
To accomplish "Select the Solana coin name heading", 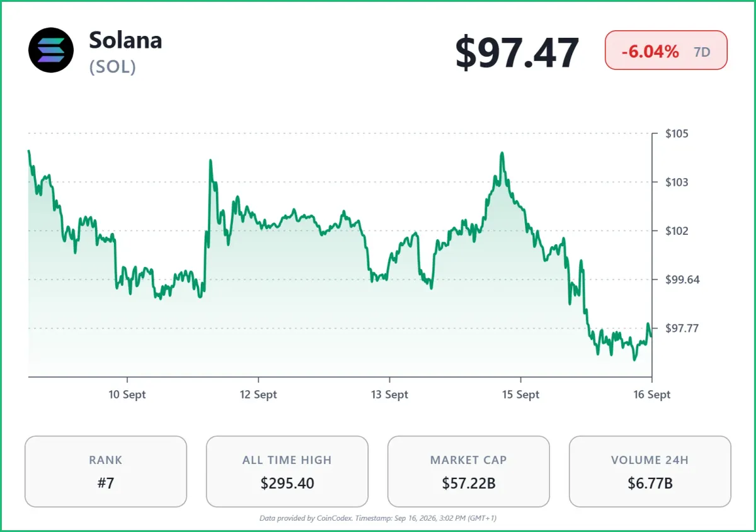I will (125, 40).
